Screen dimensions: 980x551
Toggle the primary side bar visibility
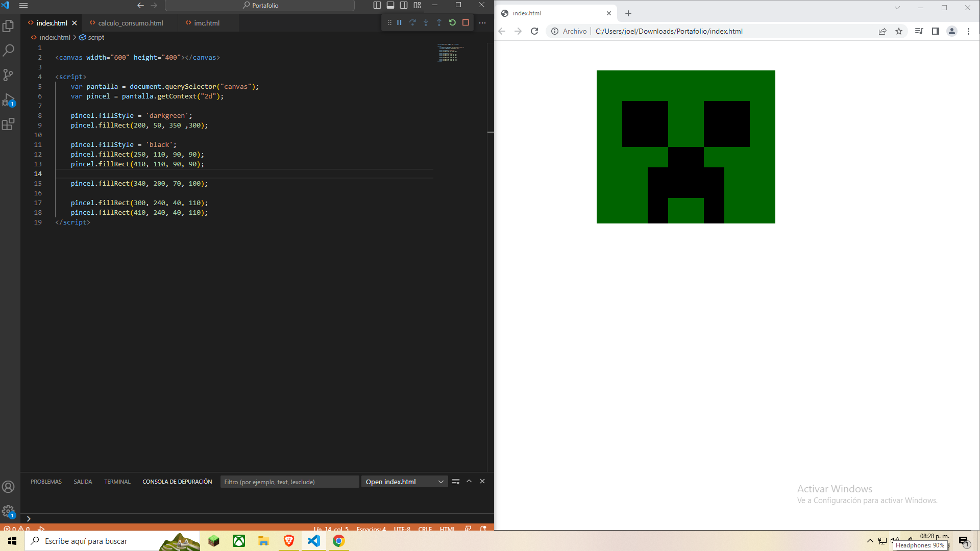377,5
